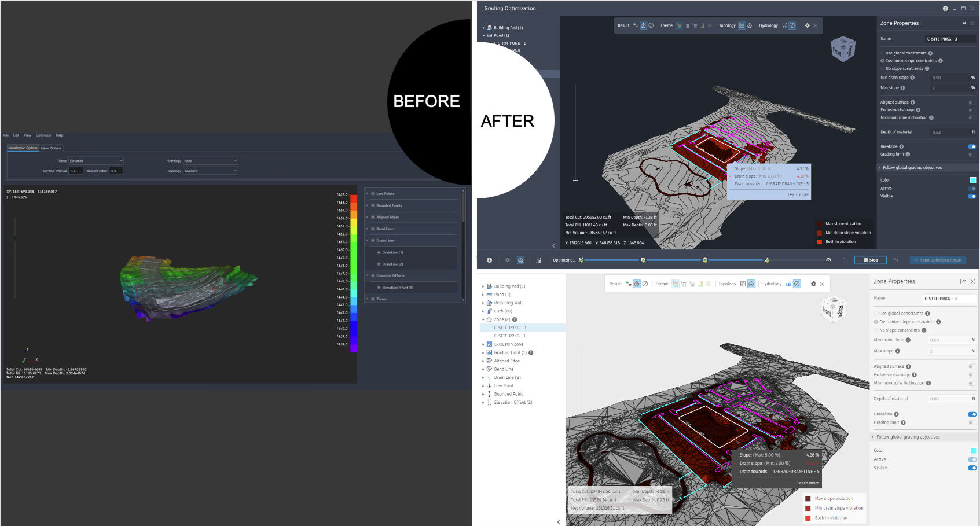Open settings gear in the dark viewport toolbar
This screenshot has width=980, height=526.
point(807,25)
